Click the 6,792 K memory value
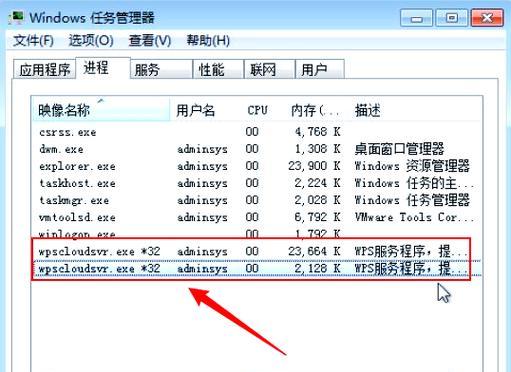This screenshot has height=372, width=511. (x=317, y=217)
